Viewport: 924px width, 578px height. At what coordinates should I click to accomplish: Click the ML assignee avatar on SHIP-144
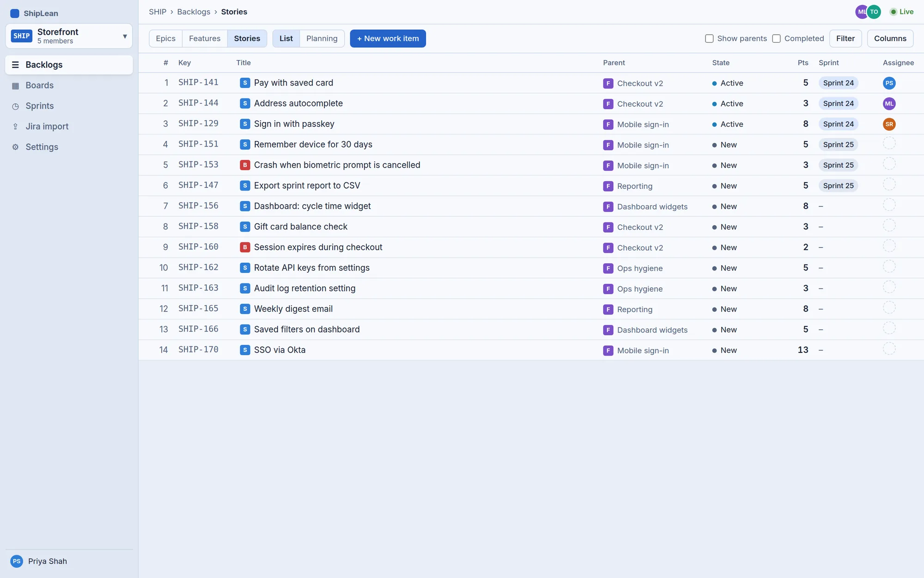pyautogui.click(x=889, y=104)
